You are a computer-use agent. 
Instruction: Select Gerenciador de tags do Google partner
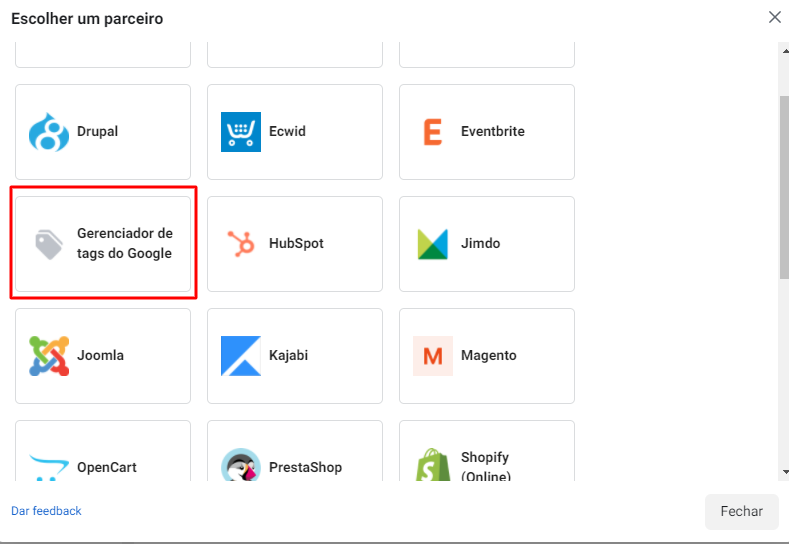(x=103, y=244)
